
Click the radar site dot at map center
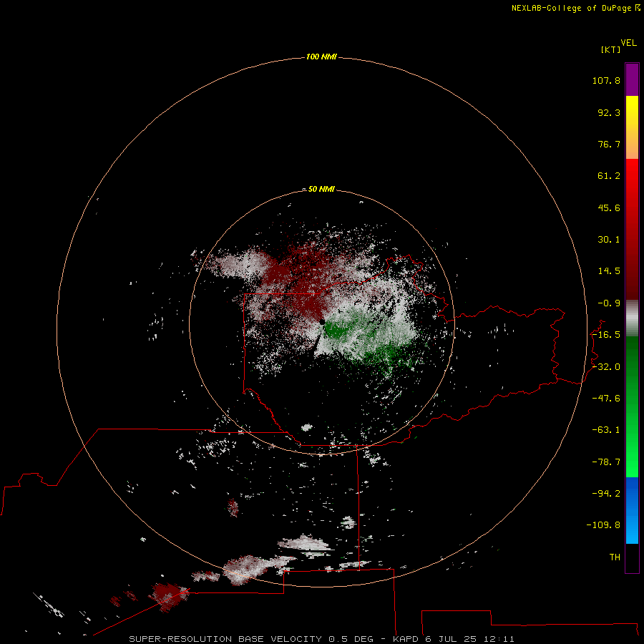click(323, 323)
